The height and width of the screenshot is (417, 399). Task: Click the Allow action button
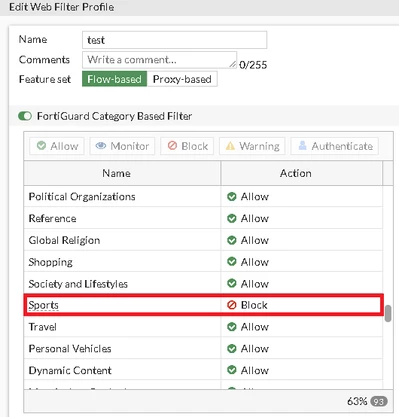(x=57, y=146)
